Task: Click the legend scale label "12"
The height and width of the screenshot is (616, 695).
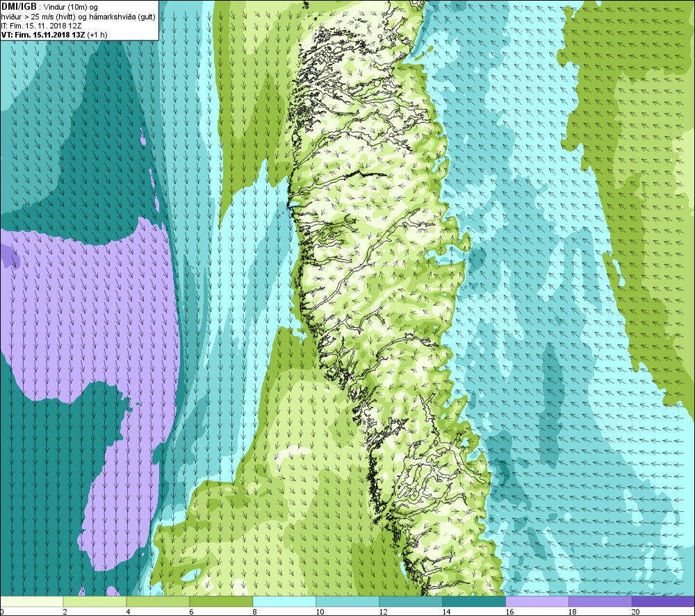Action: [x=383, y=612]
